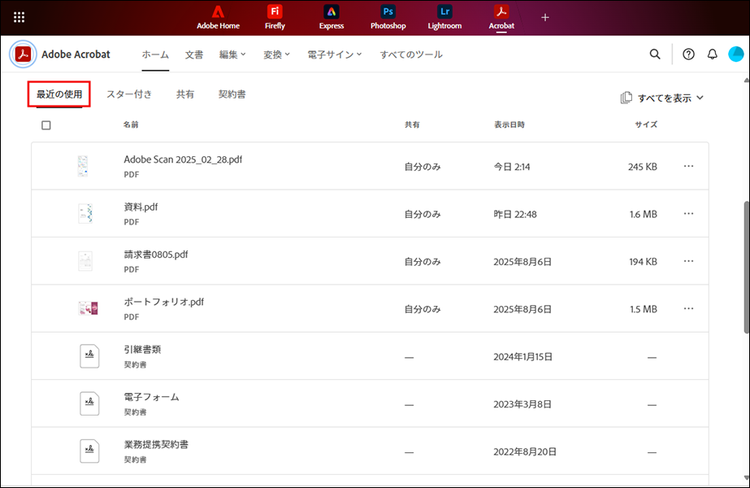This screenshot has width=750, height=488.
Task: Click the search magnifier icon
Action: (x=655, y=54)
